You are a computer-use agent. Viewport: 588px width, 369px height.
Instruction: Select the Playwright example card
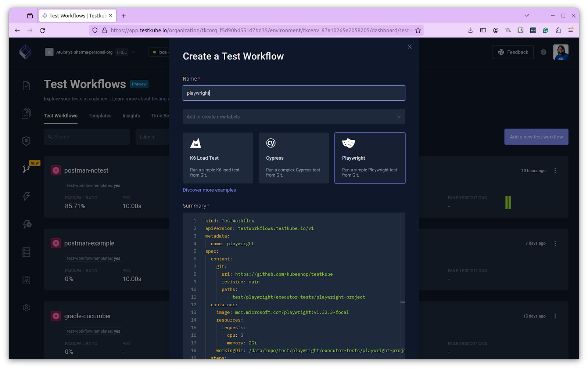point(370,158)
